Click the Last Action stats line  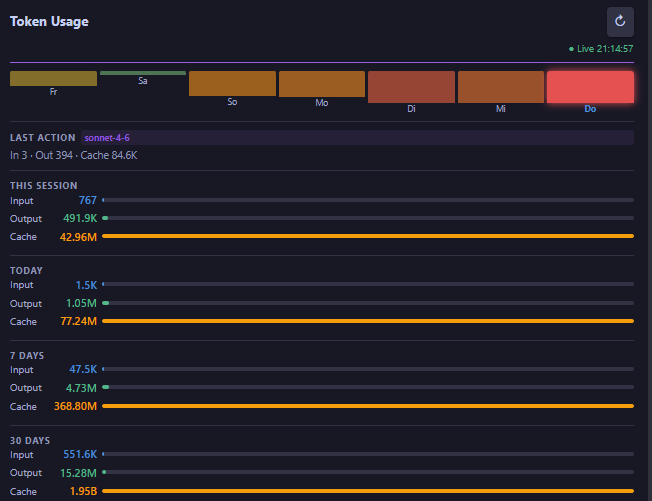pyautogui.click(x=74, y=155)
